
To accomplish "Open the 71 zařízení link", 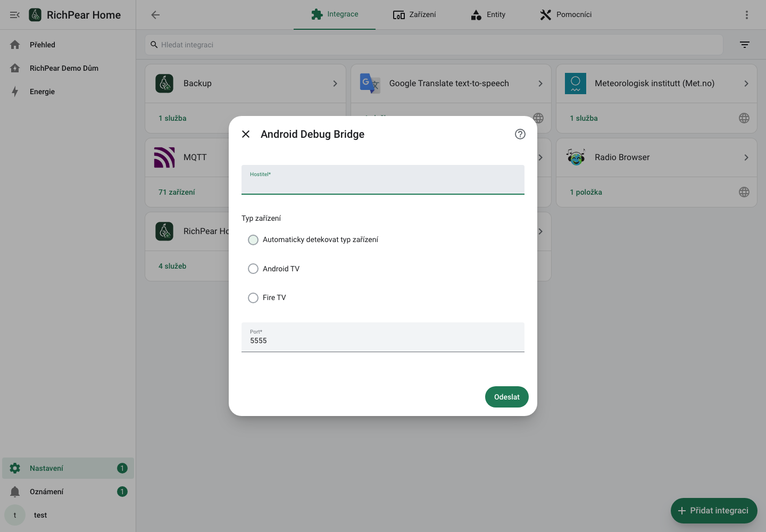I will pos(177,192).
